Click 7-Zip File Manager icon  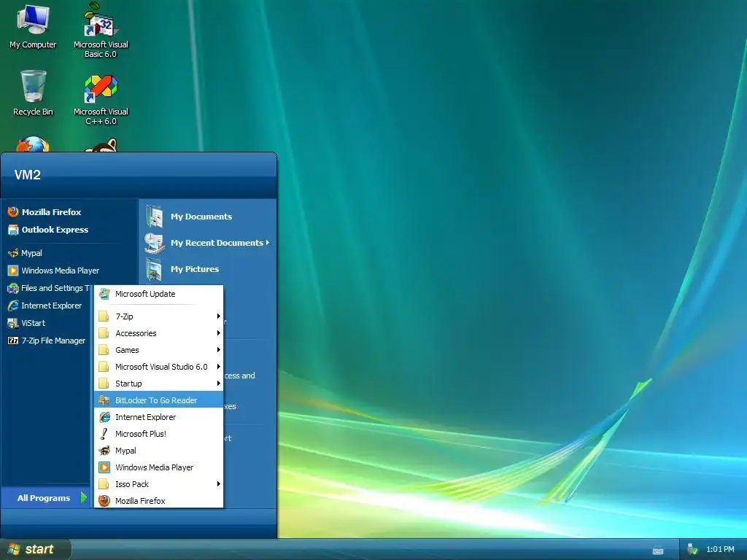(13, 341)
